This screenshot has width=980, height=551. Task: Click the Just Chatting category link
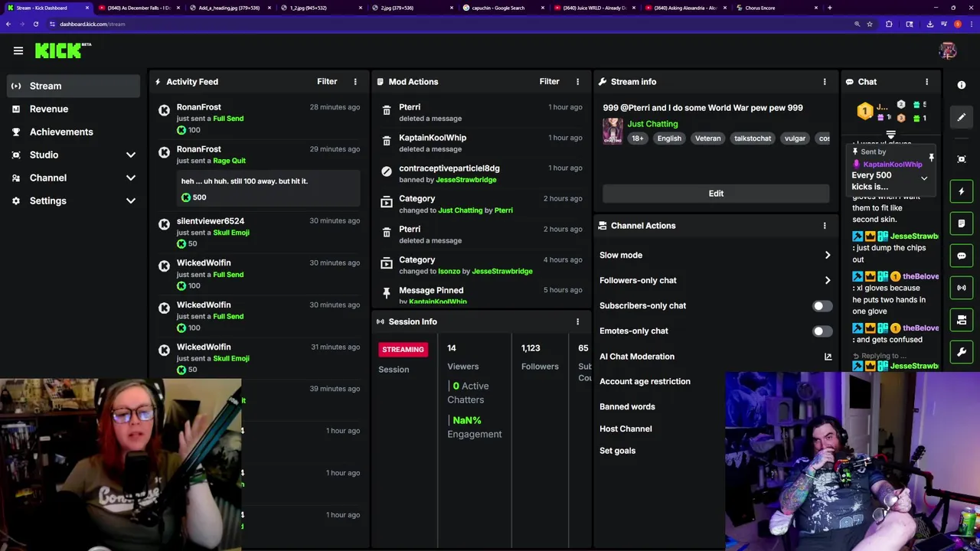652,124
